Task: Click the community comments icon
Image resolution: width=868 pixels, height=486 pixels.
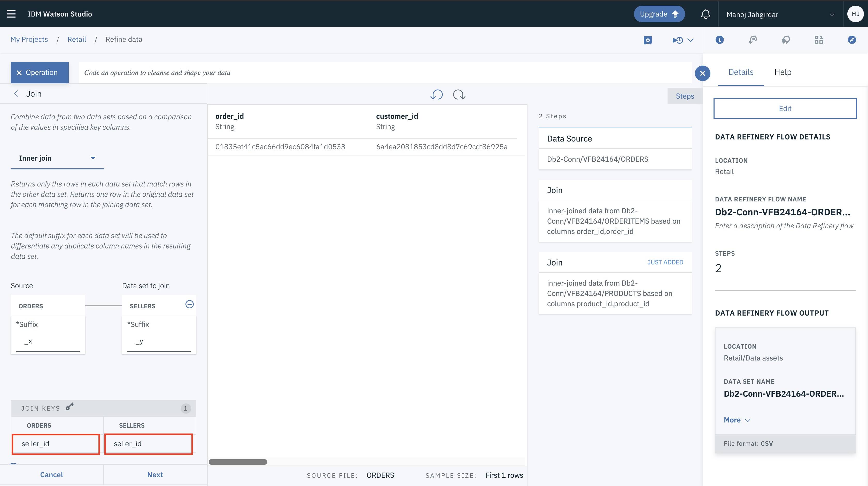Action: click(785, 40)
